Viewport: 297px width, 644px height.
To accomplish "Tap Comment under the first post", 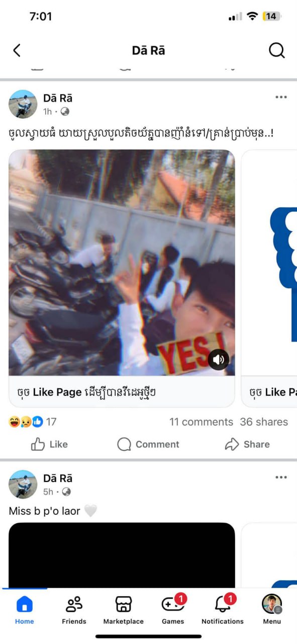I will (148, 444).
